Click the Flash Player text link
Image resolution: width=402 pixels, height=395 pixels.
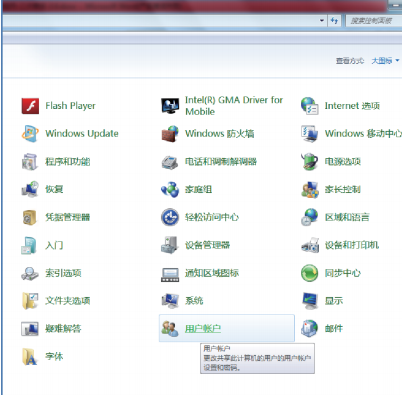point(71,106)
